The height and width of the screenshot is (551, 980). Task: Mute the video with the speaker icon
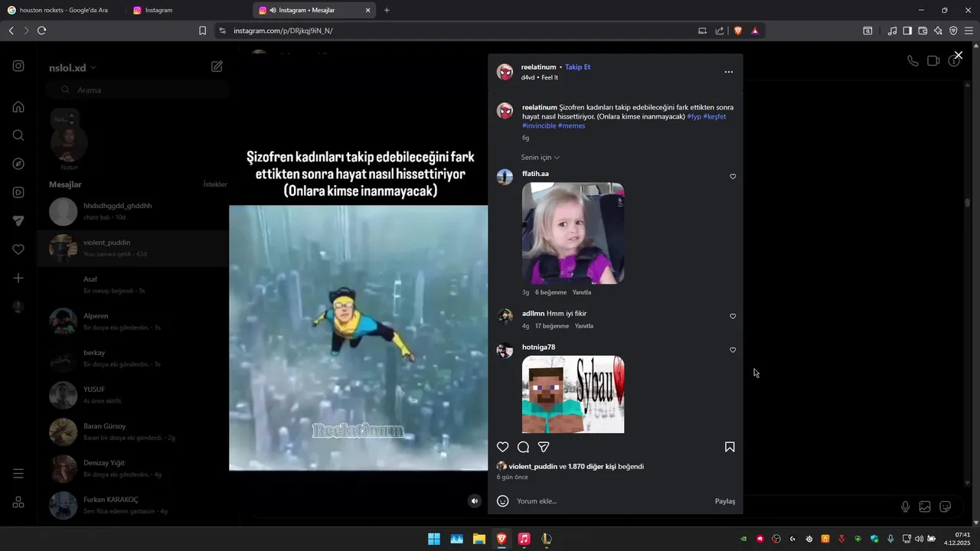click(475, 501)
